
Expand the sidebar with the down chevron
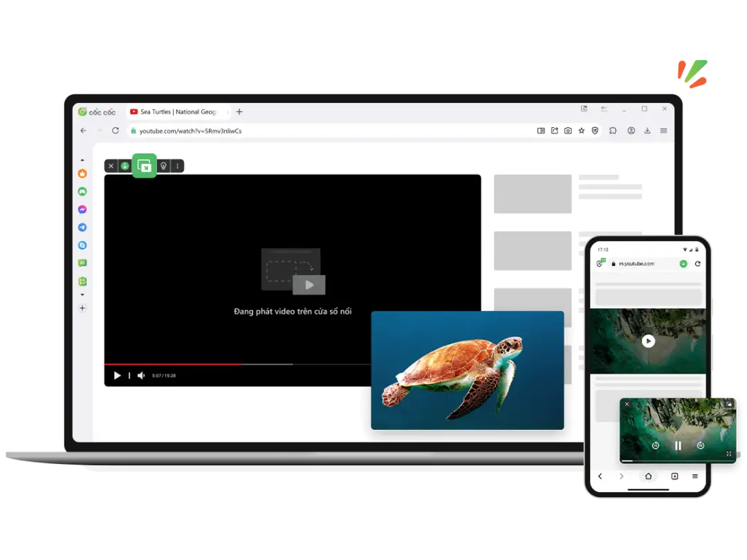(x=82, y=295)
